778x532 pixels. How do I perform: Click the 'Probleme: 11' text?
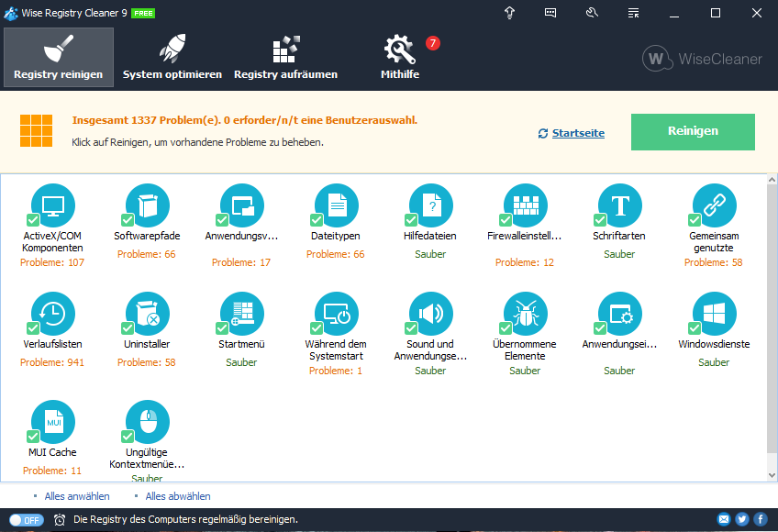point(52,471)
